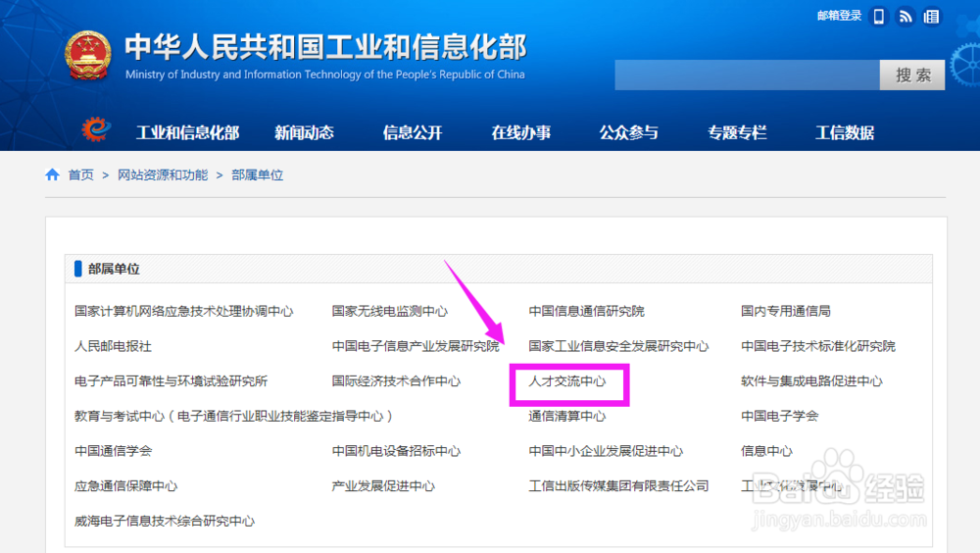Viewport: 980px width, 553px height.
Task: Click into the search input field
Action: [x=747, y=75]
